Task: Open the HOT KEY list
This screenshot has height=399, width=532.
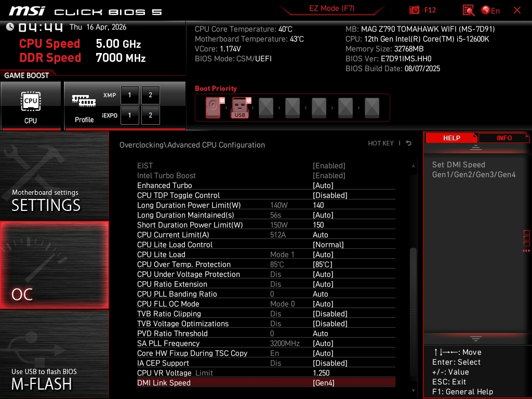Action: click(x=381, y=143)
